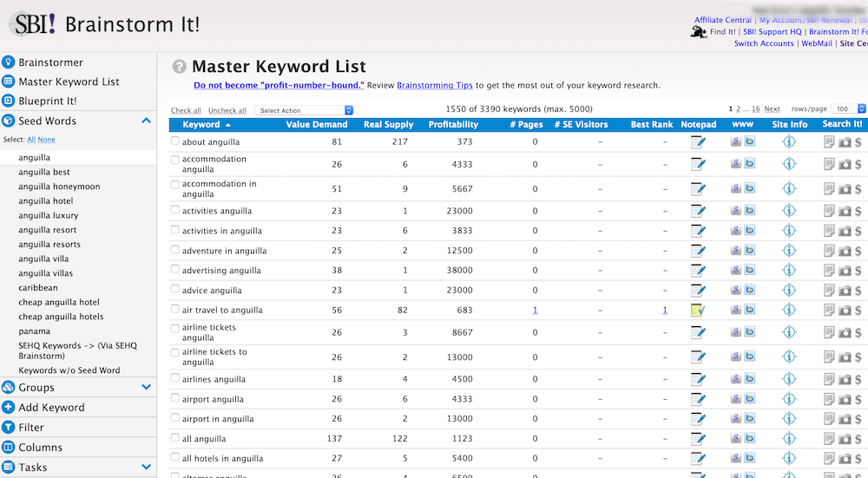Click the dollar icon for adventure in anguilla

point(858,251)
